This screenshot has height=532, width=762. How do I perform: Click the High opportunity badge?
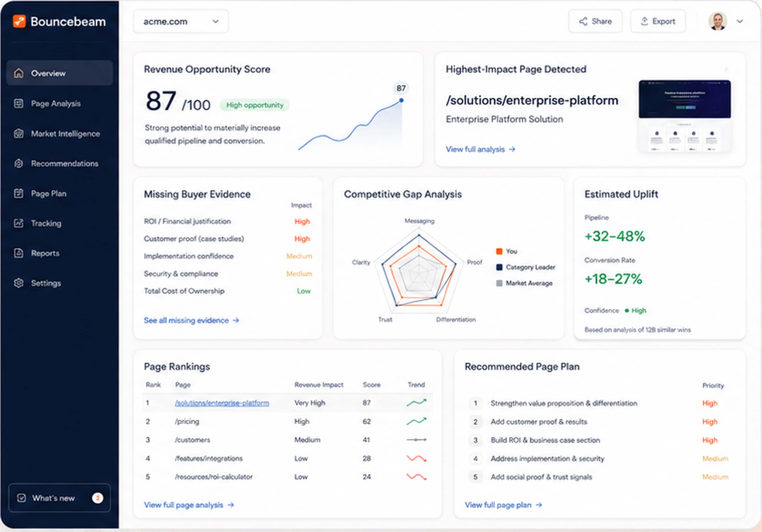tap(255, 105)
